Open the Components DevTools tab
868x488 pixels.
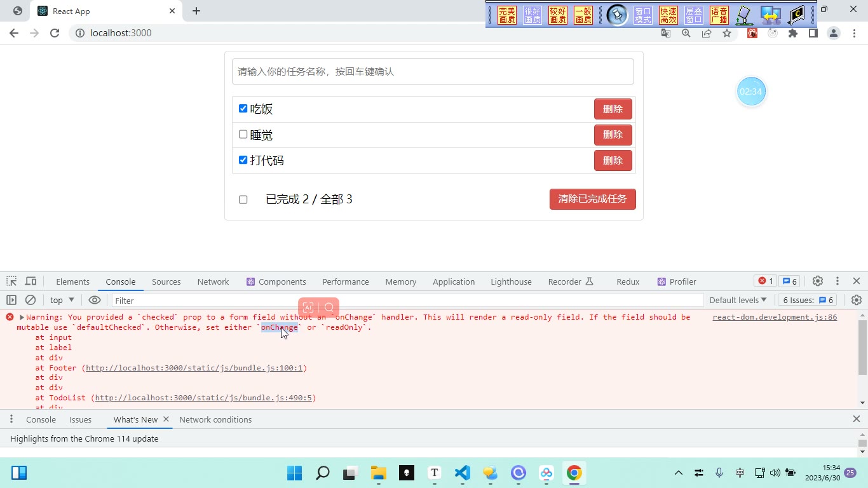coord(276,281)
